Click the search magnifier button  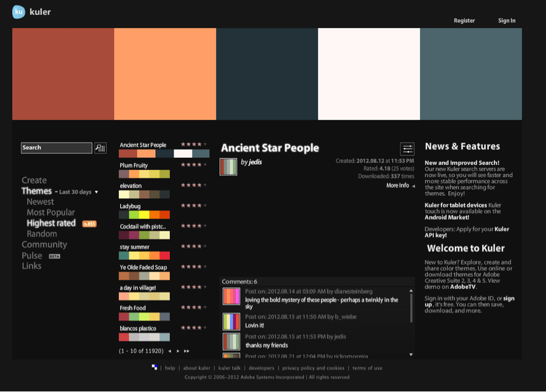[101, 148]
